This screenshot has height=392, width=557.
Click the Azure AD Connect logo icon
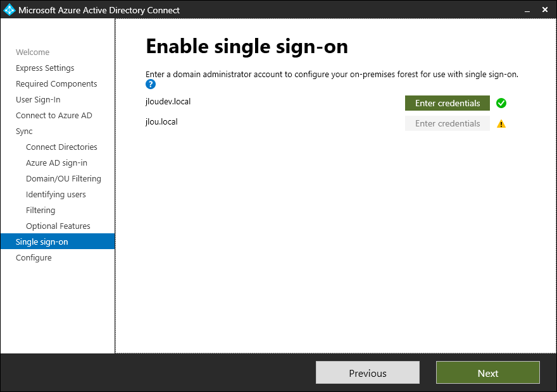(9, 10)
